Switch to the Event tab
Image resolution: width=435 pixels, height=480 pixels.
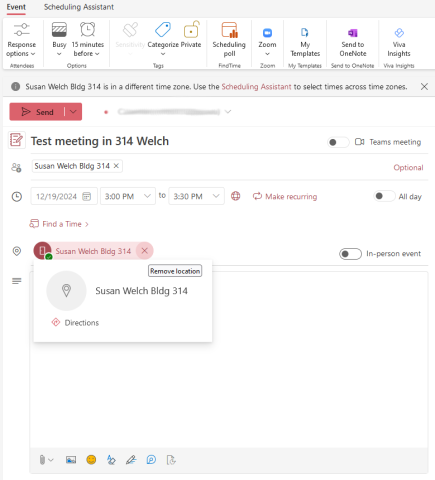tap(16, 7)
